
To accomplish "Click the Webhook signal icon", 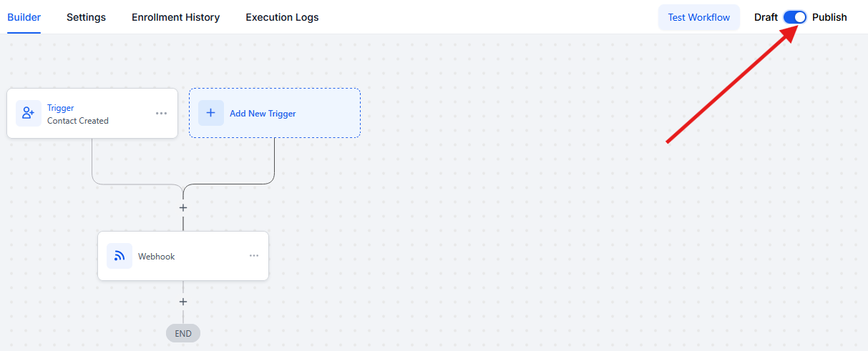I will (x=120, y=256).
